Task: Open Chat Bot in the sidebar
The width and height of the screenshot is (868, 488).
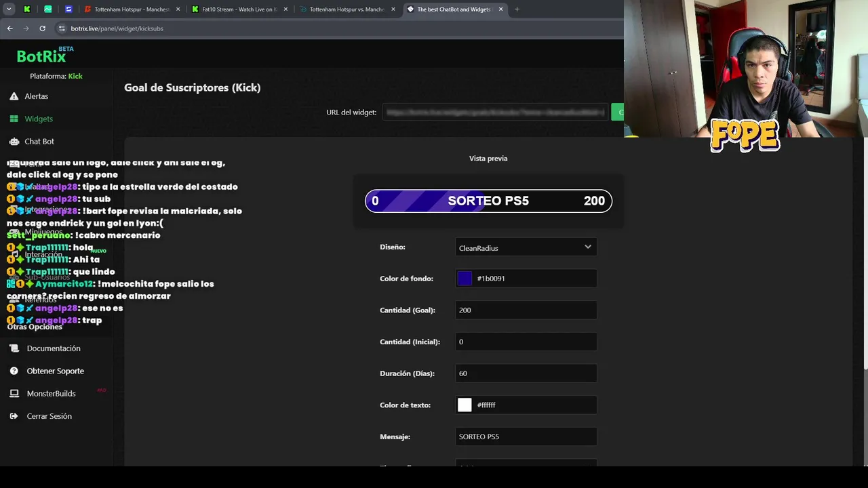Action: click(39, 141)
